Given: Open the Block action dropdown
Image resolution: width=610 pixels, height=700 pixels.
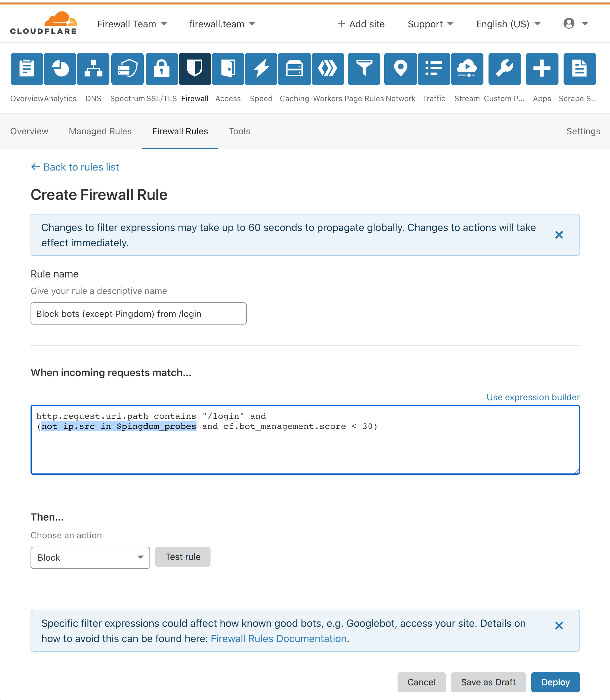Looking at the screenshot, I should coord(90,557).
